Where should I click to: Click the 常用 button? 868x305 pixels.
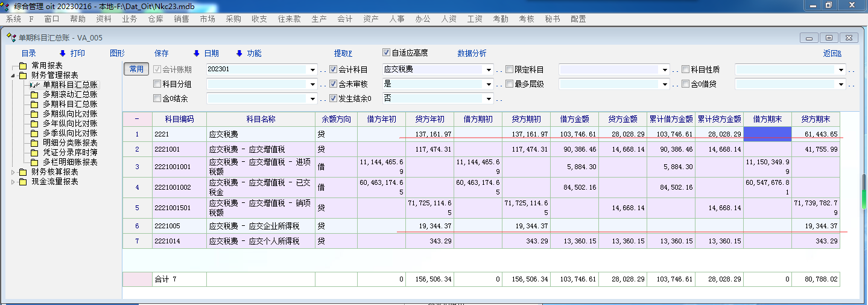click(x=136, y=69)
